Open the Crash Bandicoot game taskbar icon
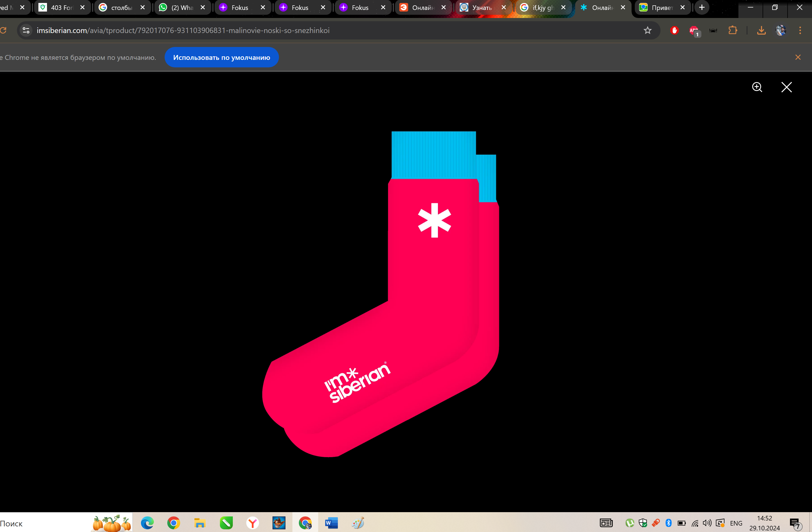This screenshot has height=532, width=812. [x=279, y=523]
